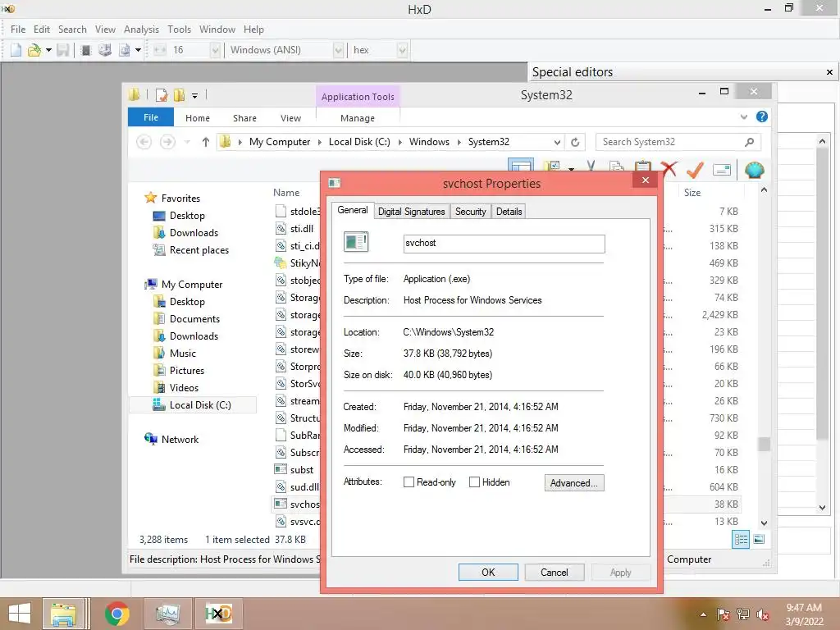This screenshot has width=840, height=630.
Task: Click the Windows breadcrumb in address bar
Action: tap(429, 142)
